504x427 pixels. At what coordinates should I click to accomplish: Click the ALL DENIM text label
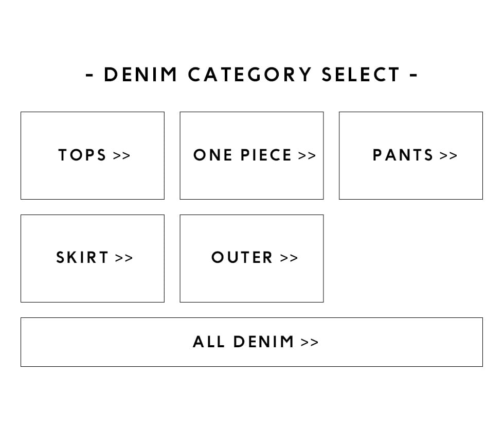(x=244, y=342)
